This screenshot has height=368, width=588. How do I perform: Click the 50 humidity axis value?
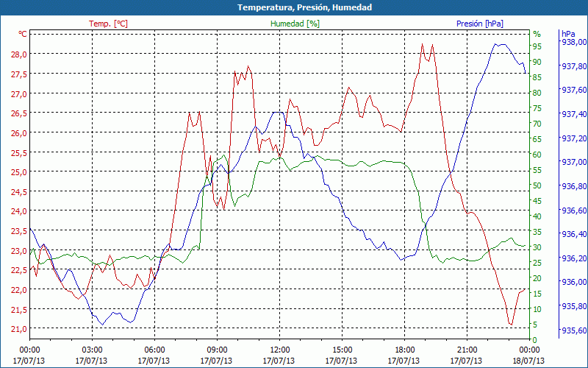click(537, 185)
